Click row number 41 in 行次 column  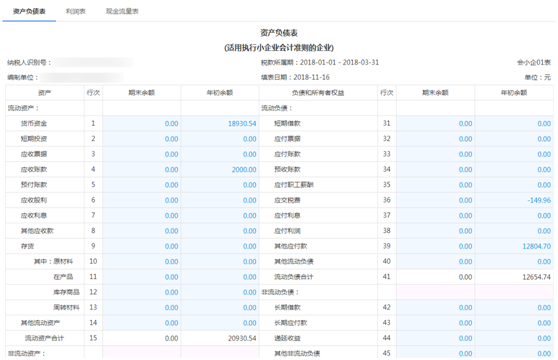click(x=387, y=276)
